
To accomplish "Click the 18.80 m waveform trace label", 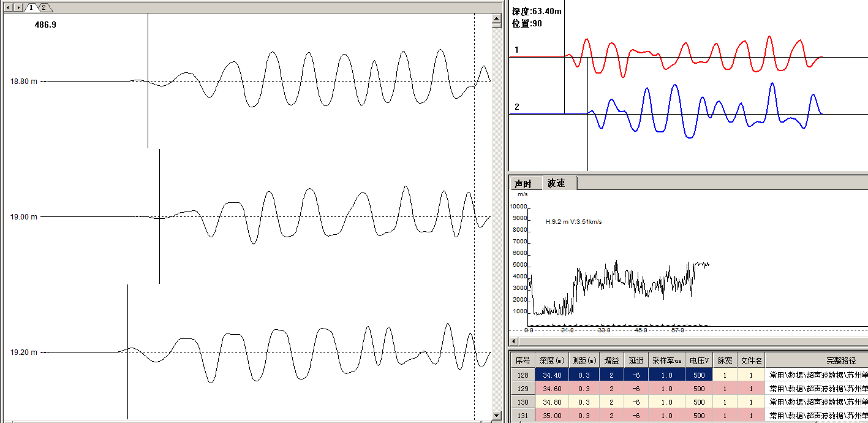I will [x=23, y=82].
